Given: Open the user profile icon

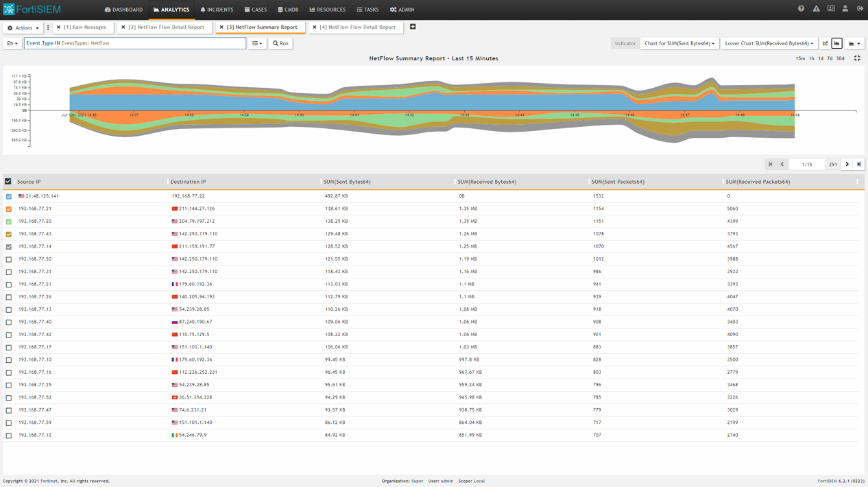Looking at the screenshot, I should pyautogui.click(x=845, y=9).
